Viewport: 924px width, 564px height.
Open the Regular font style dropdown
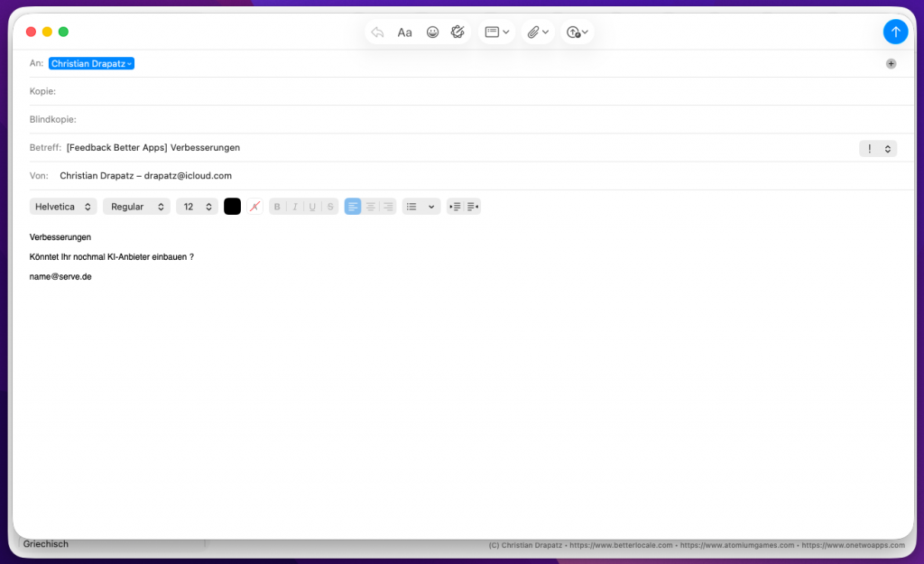point(136,207)
